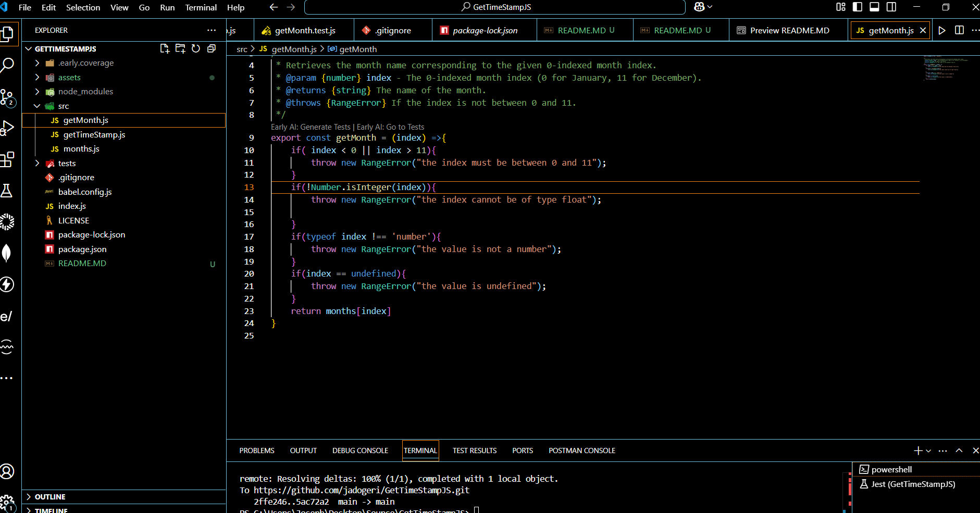Open the Copilot dropdown arrow
The width and height of the screenshot is (980, 513).
pos(710,7)
